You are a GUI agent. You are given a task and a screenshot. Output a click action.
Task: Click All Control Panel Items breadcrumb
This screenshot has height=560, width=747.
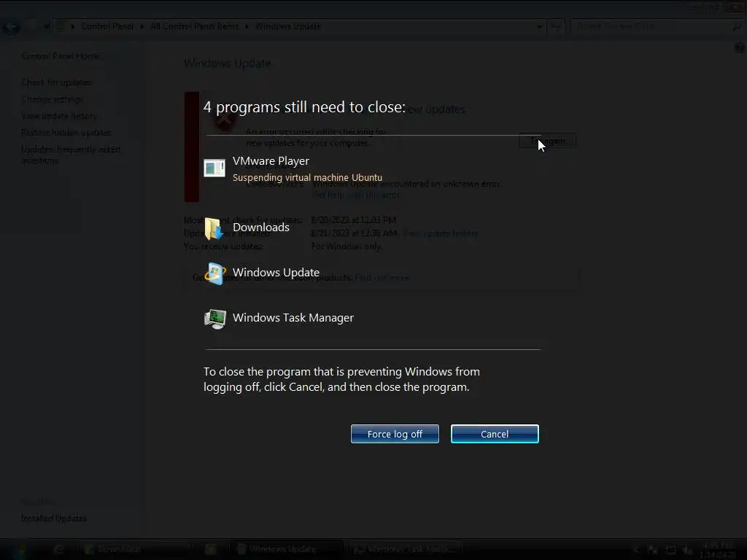[x=194, y=26]
